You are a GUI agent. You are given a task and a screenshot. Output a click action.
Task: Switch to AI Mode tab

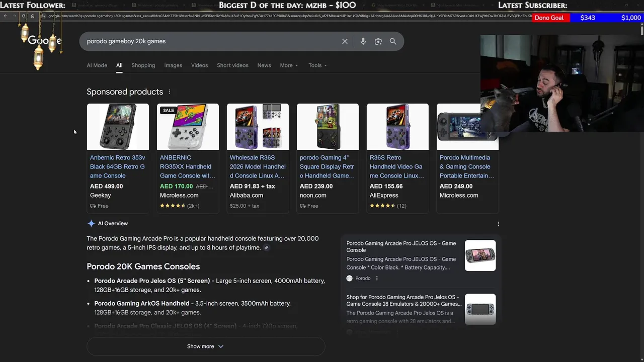coord(97,65)
